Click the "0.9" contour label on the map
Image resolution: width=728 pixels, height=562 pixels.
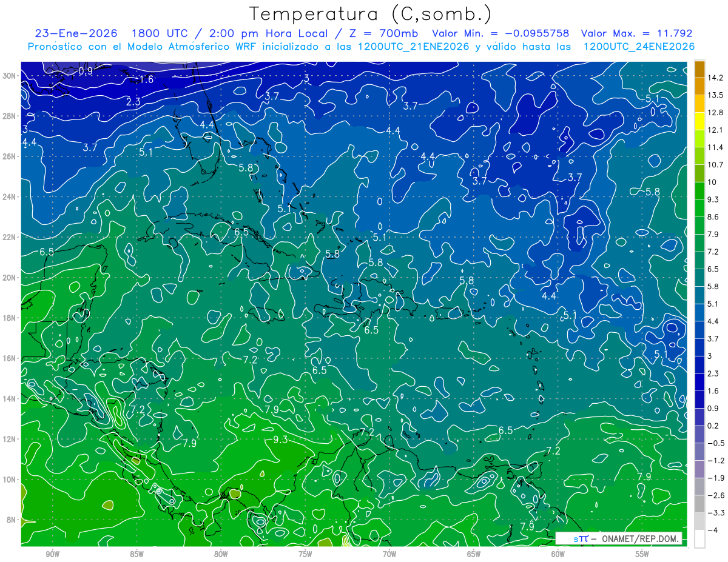click(86, 71)
